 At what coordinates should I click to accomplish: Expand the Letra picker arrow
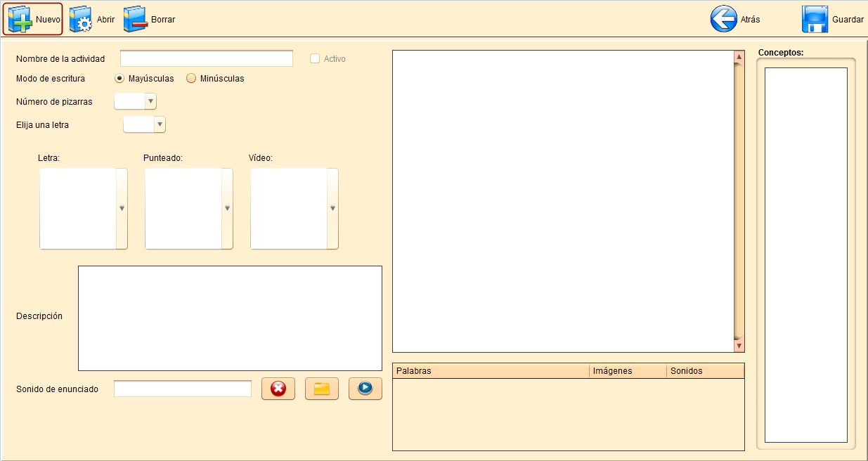click(x=122, y=209)
